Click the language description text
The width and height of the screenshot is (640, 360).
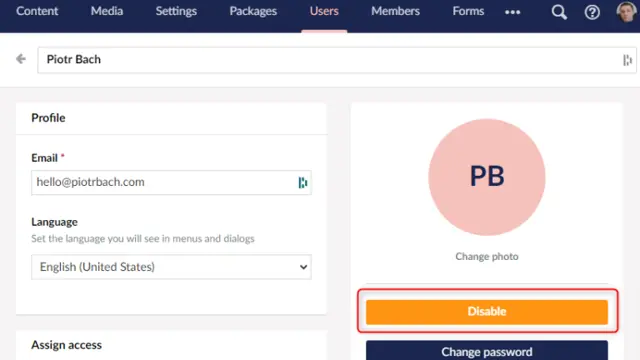tap(143, 238)
